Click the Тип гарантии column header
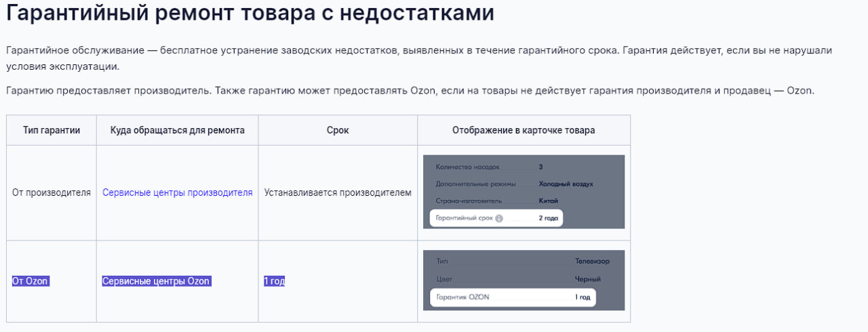 [x=52, y=130]
